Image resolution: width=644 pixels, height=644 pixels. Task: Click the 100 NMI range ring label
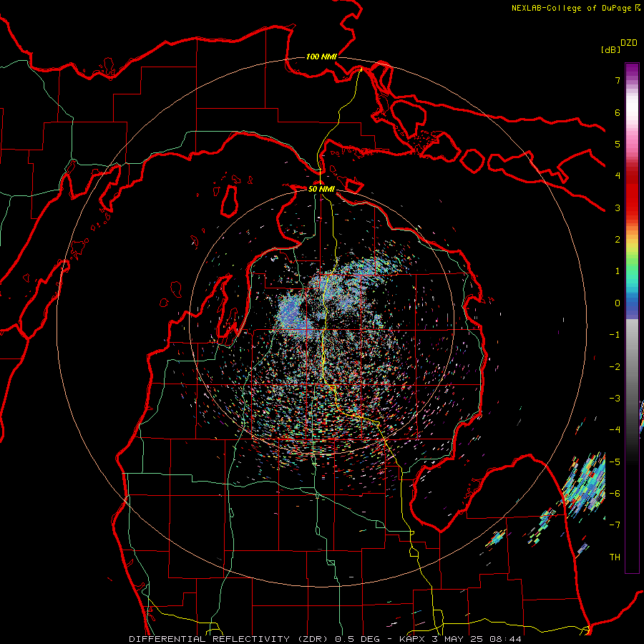coord(321,57)
